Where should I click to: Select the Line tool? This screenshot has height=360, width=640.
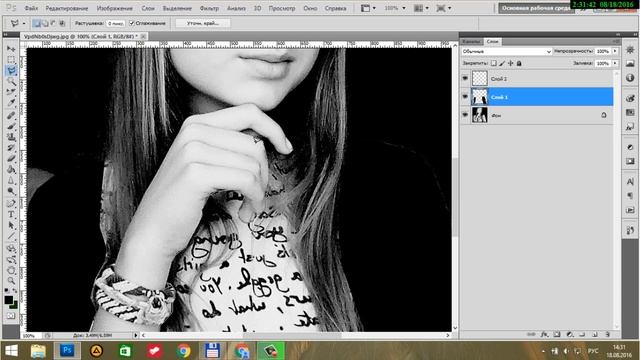(x=11, y=236)
